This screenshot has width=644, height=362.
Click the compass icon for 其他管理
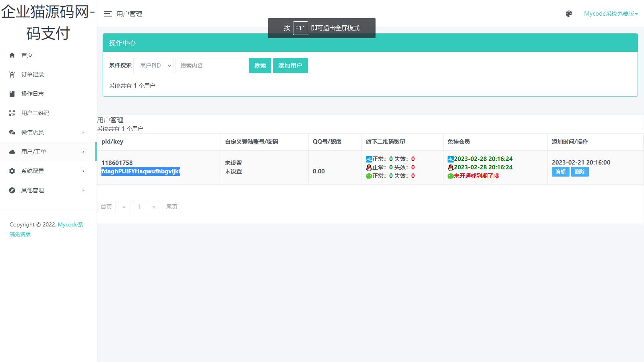(12, 190)
